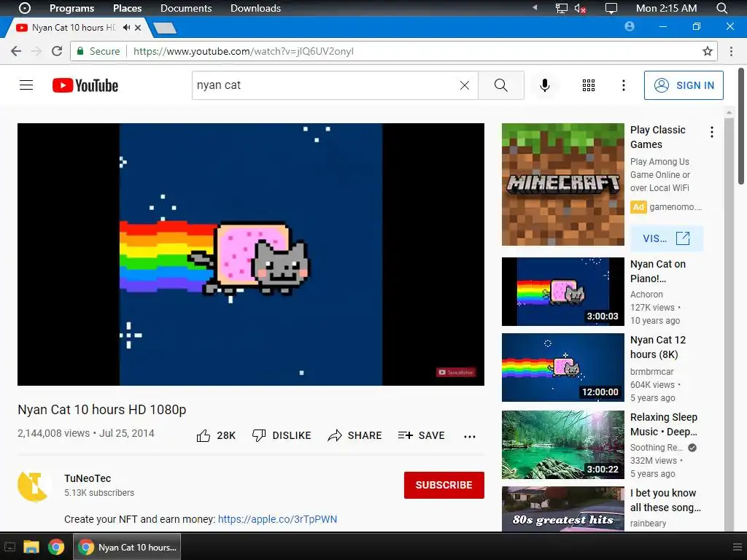Clear the search box with X

(465, 85)
